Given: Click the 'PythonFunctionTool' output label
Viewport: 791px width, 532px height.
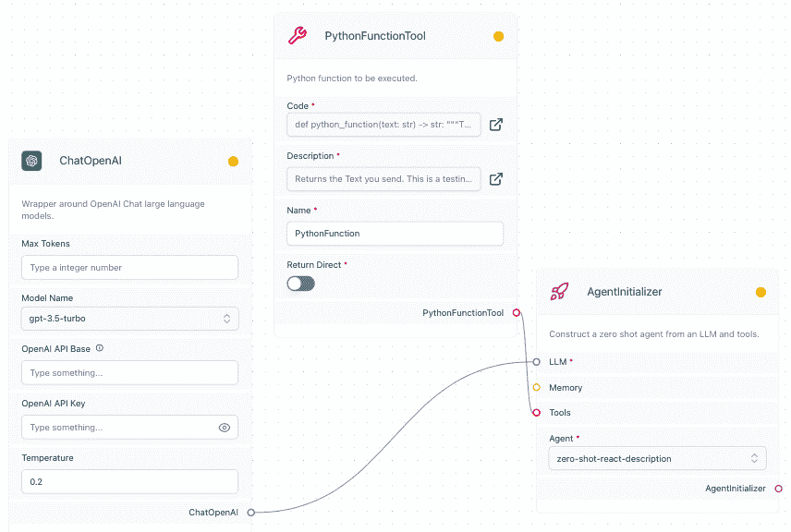Looking at the screenshot, I should coord(463,313).
